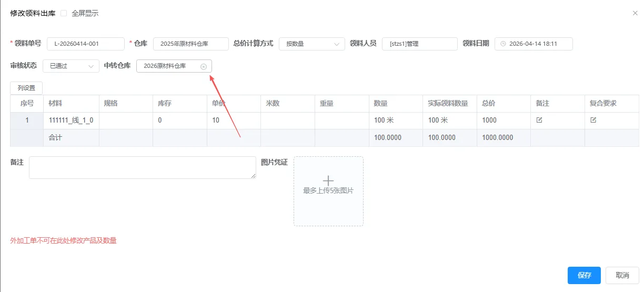
Task: Click the 领料人员 field
Action: coord(419,44)
